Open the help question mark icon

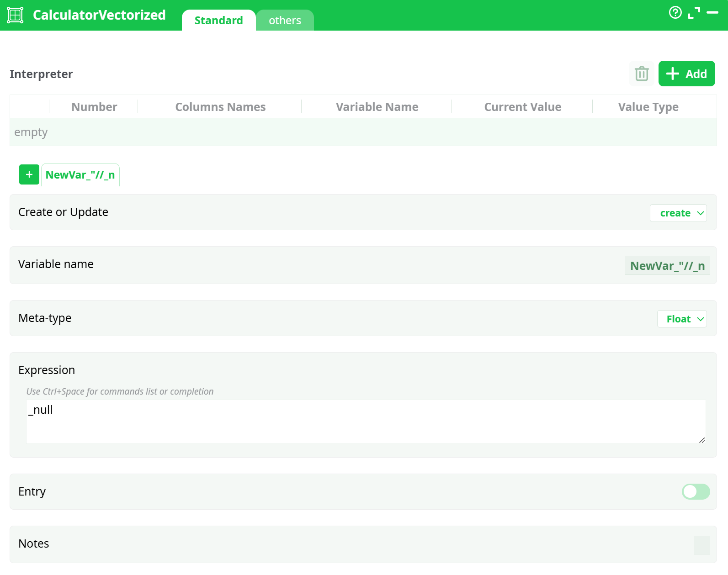675,12
